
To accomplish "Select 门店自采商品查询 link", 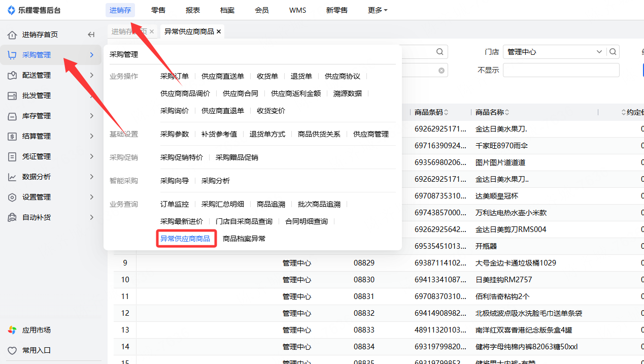I will click(x=244, y=221).
